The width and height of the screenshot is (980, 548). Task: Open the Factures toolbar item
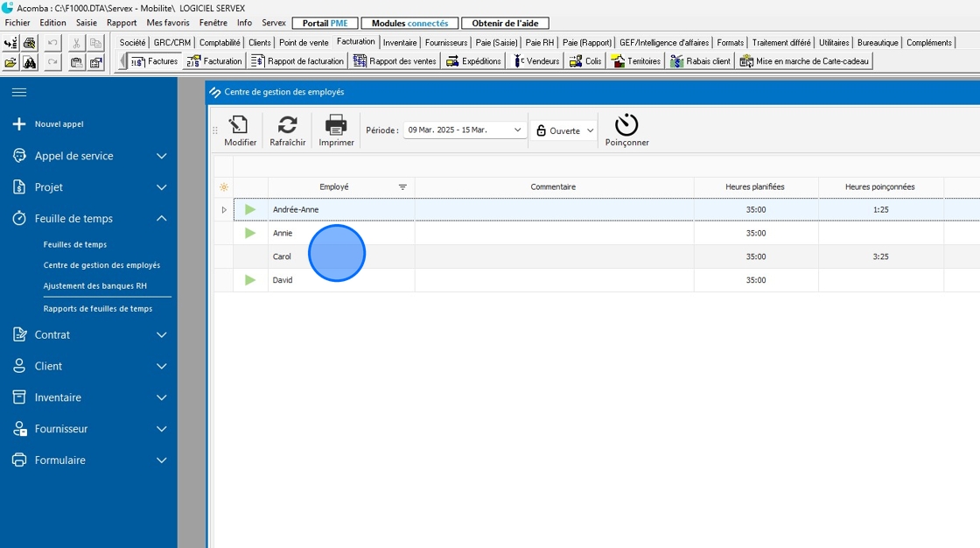pyautogui.click(x=154, y=61)
